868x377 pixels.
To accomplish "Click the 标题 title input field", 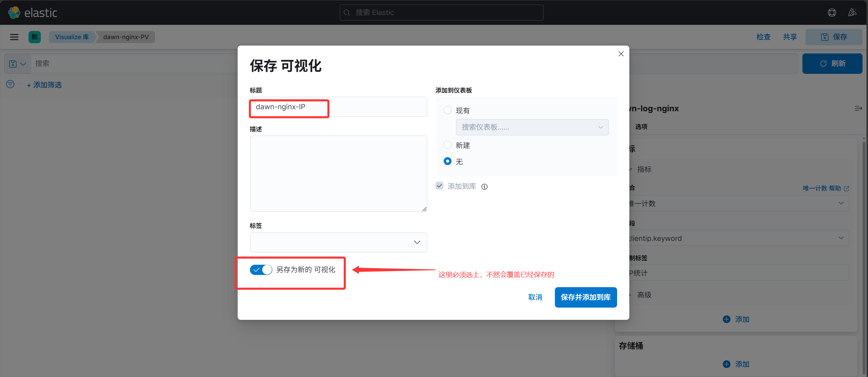I will [338, 107].
